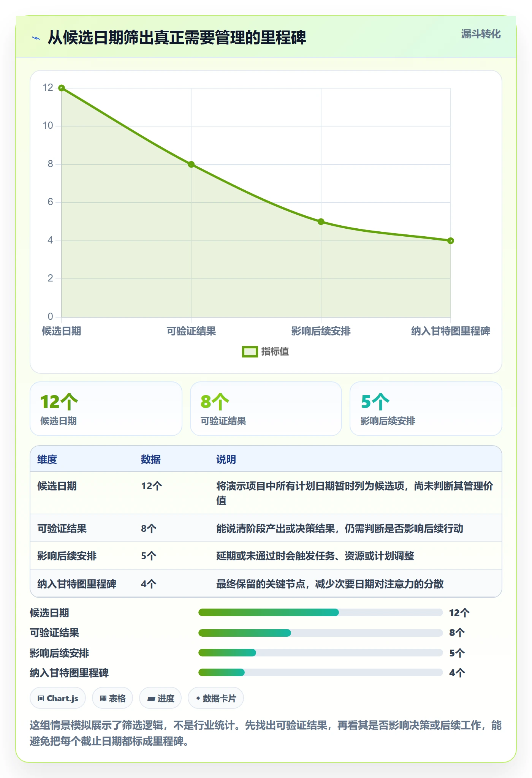Click the lightning icon beside the title
The width and height of the screenshot is (532, 778).
(36, 38)
